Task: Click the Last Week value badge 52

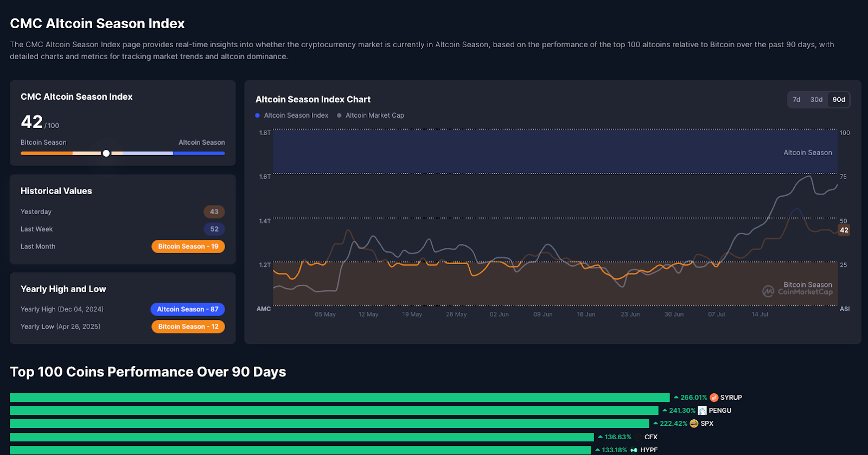Action: pyautogui.click(x=214, y=229)
